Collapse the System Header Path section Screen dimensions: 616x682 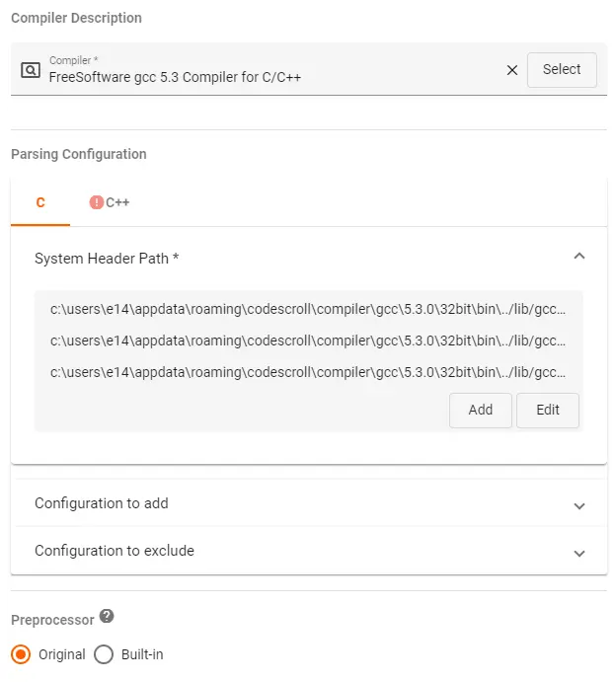point(579,257)
